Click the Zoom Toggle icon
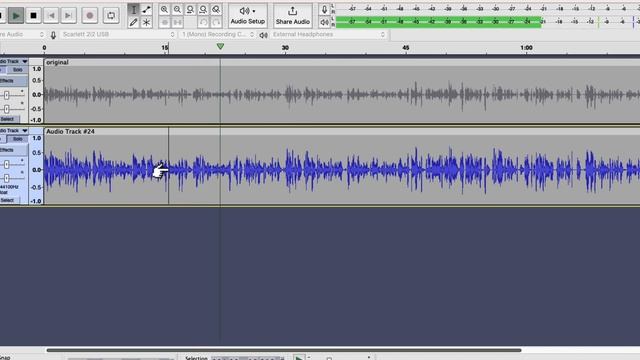The height and width of the screenshot is (360, 640). [x=216, y=9]
